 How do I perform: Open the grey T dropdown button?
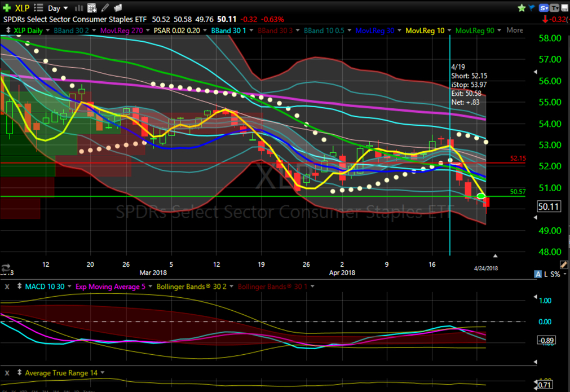pos(555,8)
